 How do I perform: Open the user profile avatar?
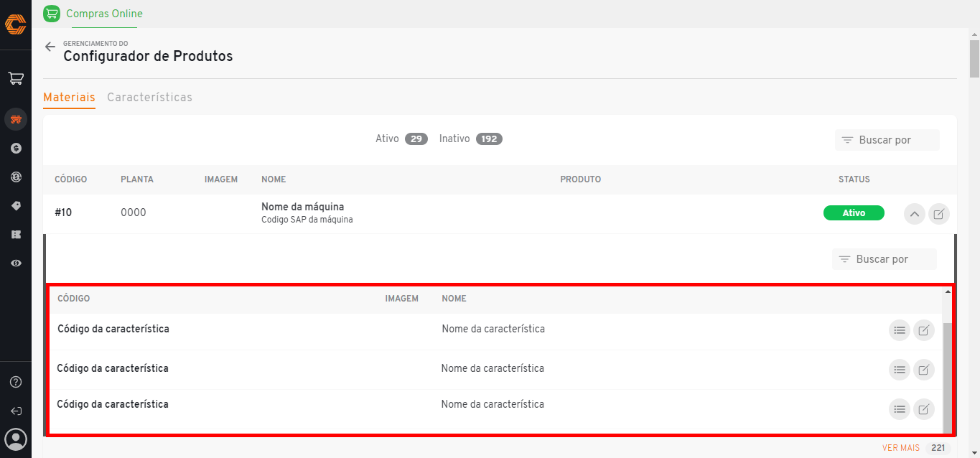(16, 439)
